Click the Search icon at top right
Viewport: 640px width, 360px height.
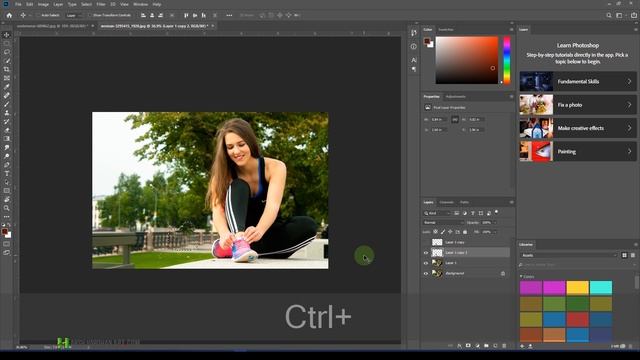point(609,15)
